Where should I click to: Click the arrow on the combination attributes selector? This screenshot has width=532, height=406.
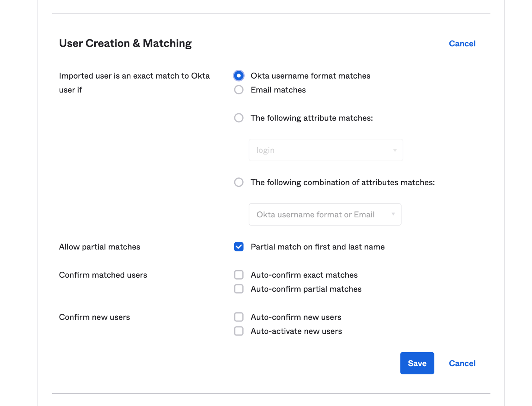[393, 214]
